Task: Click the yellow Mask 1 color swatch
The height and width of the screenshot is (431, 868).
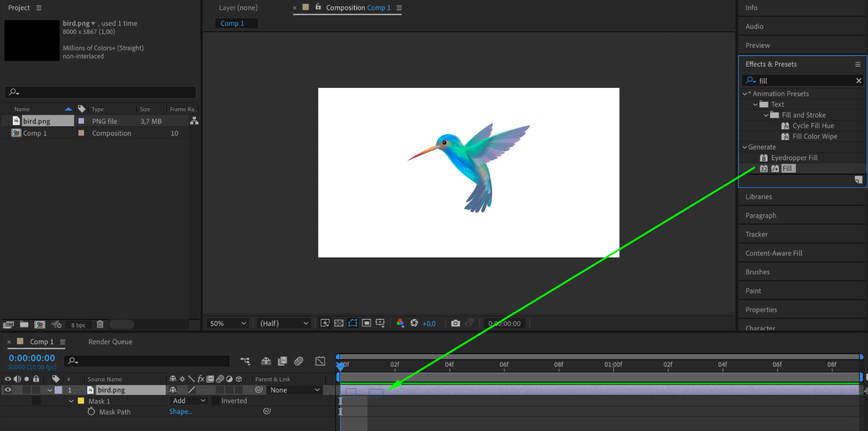Action: 81,401
